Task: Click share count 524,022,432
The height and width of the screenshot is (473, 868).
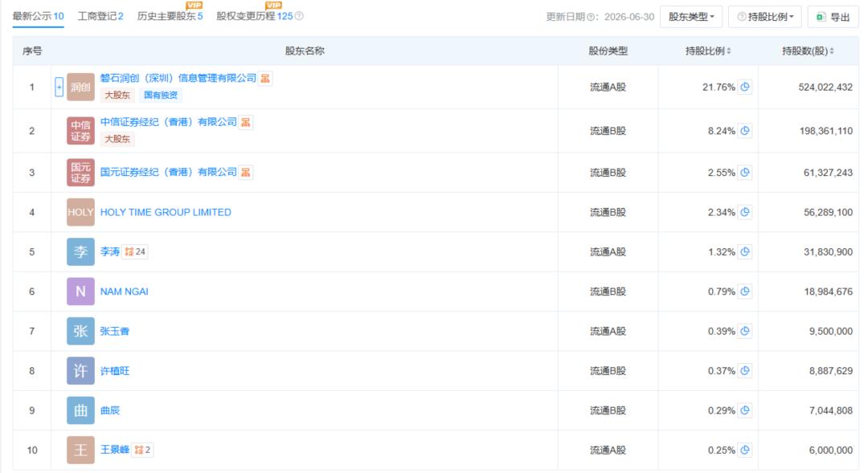Action: click(825, 88)
